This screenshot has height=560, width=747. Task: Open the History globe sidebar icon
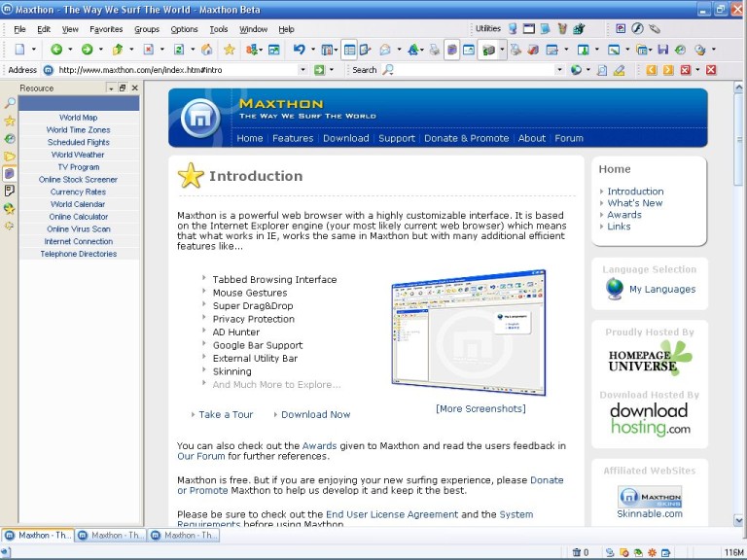click(10, 139)
